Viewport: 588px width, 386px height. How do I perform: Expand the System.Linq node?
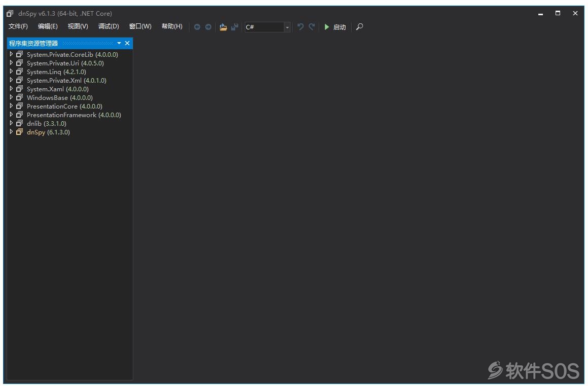click(x=11, y=72)
